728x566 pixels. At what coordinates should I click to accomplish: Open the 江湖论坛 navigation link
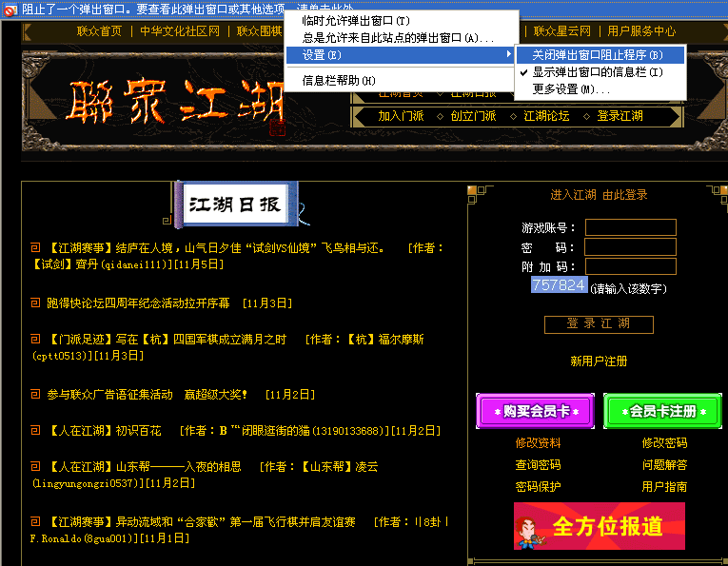pos(546,116)
